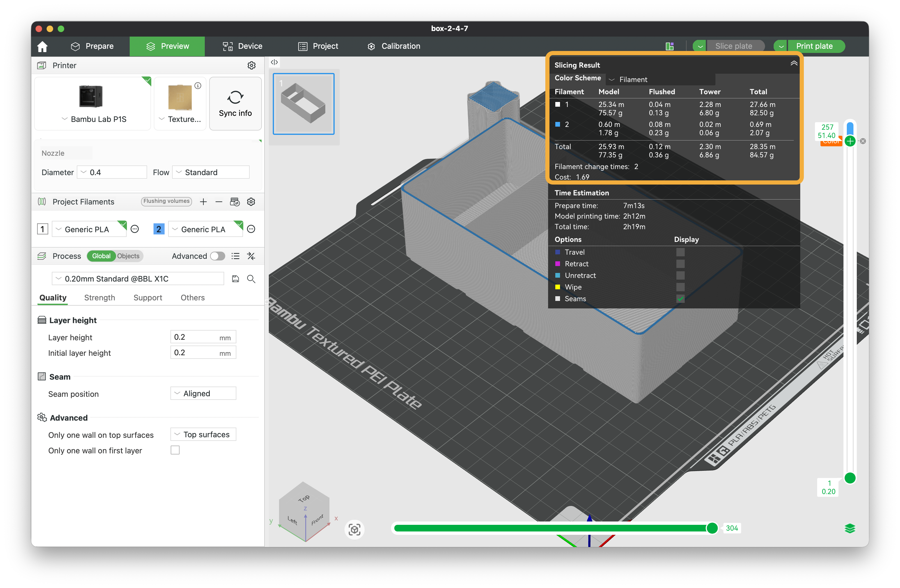Viewport: 900px width, 588px height.
Task: Open Seam position Aligned dropdown
Action: point(203,394)
